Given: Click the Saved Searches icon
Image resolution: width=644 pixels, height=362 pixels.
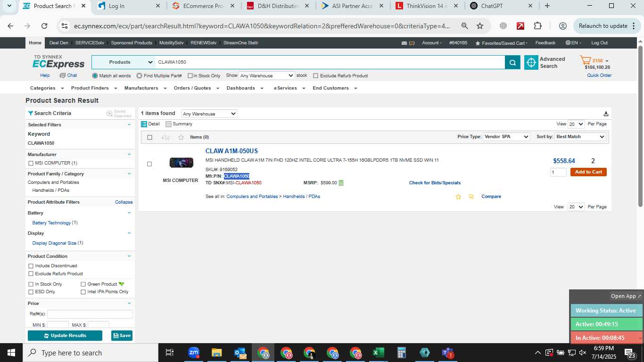Looking at the screenshot, I should point(109,114).
